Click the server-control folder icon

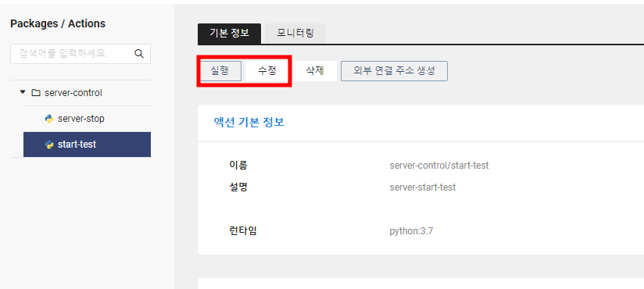click(x=36, y=93)
